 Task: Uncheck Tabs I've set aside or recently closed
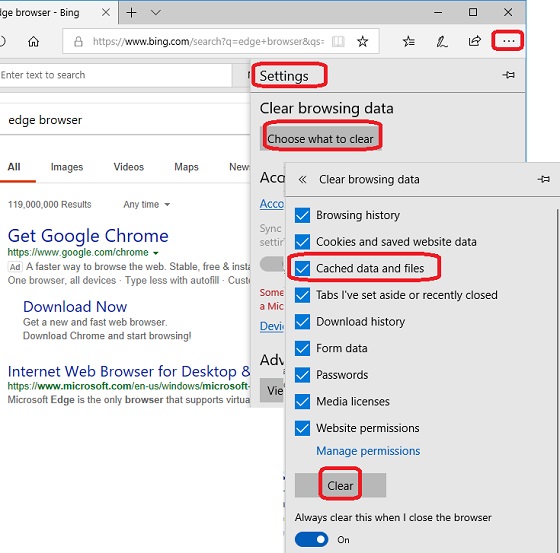(302, 295)
